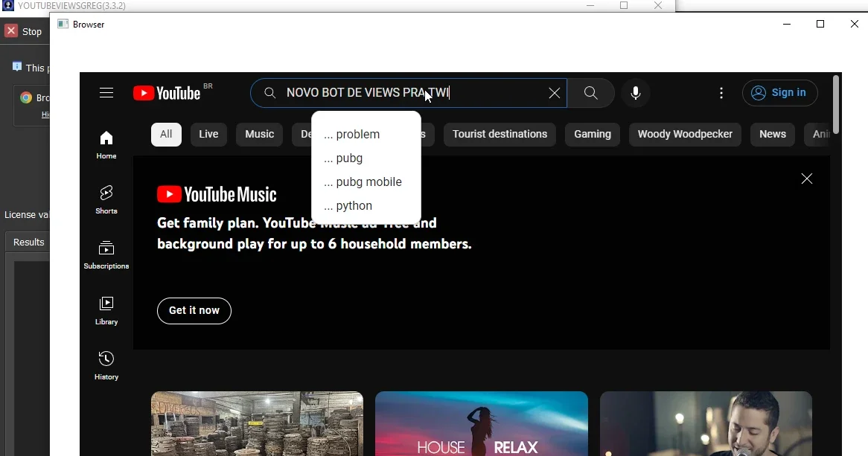Viewport: 868px width, 456px height.
Task: Select the Woody Woodpecker chip
Action: (x=685, y=135)
